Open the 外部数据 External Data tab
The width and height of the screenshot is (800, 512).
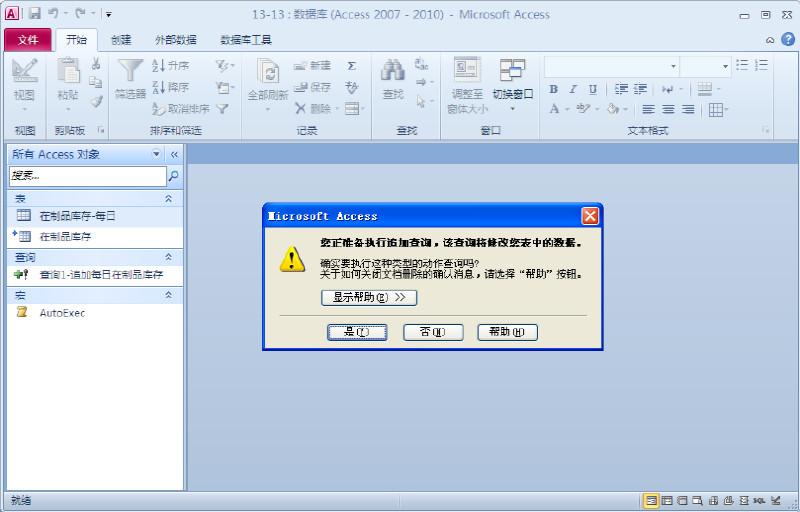[176, 40]
